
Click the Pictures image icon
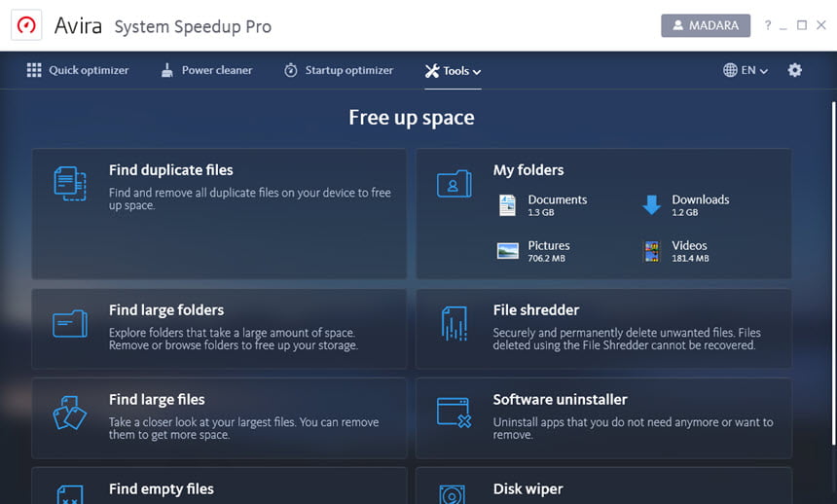tap(507, 251)
